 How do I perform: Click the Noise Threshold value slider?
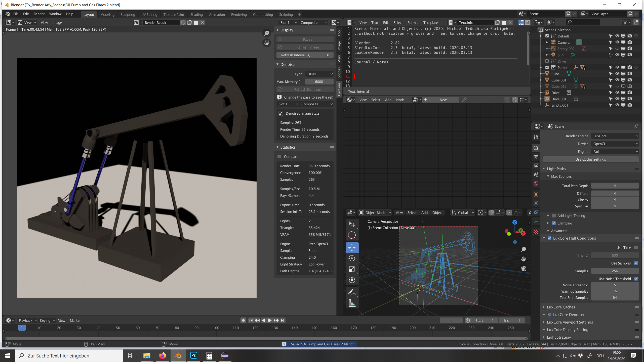pos(615,285)
